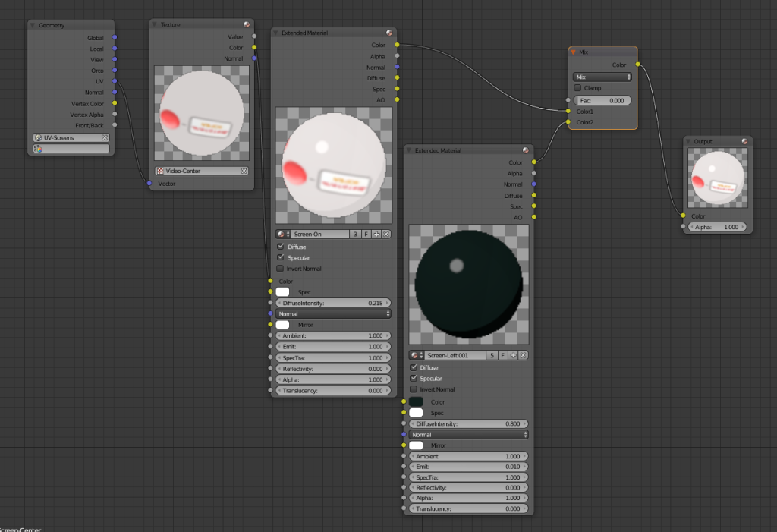This screenshot has height=532, width=777.
Task: Enable Invert Normal on Screen-Left.001
Action: click(x=414, y=389)
